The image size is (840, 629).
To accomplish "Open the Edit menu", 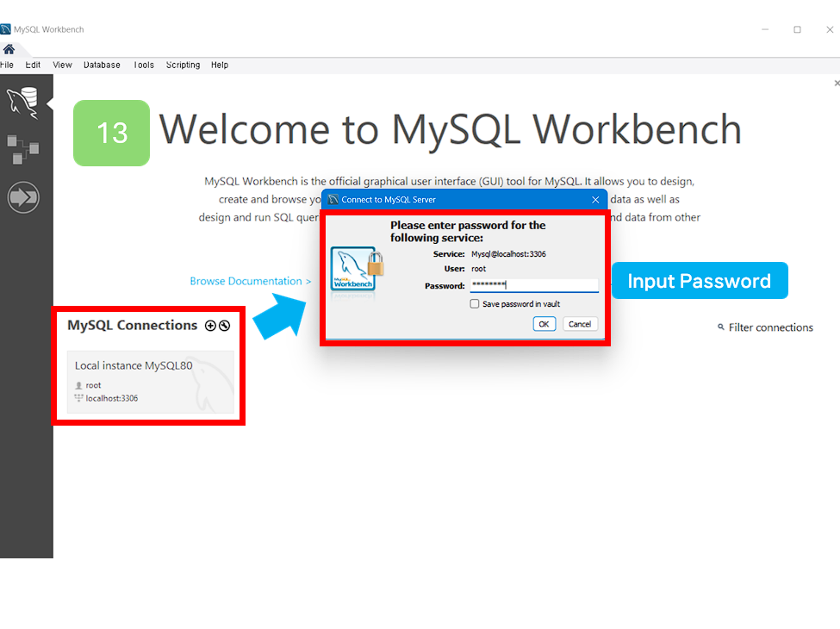I will (x=33, y=65).
